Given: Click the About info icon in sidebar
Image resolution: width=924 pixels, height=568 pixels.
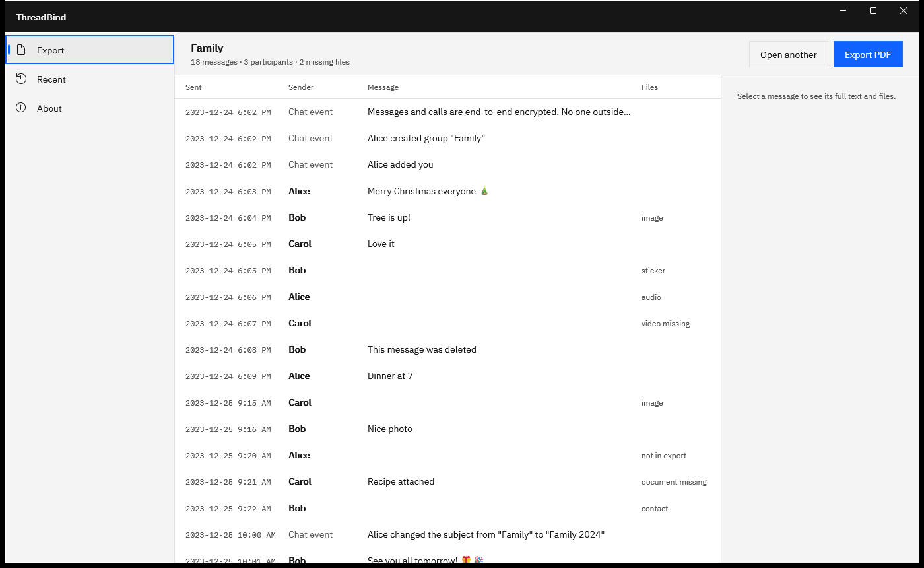Looking at the screenshot, I should (x=21, y=108).
